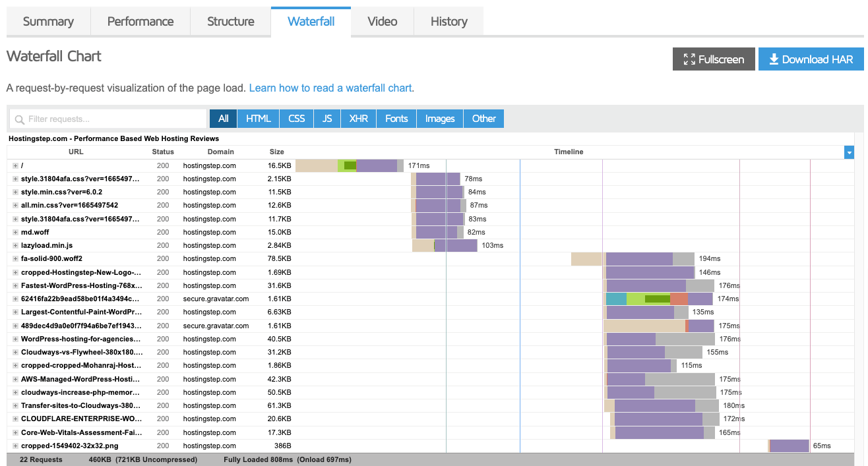The width and height of the screenshot is (868, 466).
Task: Expand cropped-1549402-32x32.png request
Action: [x=15, y=446]
